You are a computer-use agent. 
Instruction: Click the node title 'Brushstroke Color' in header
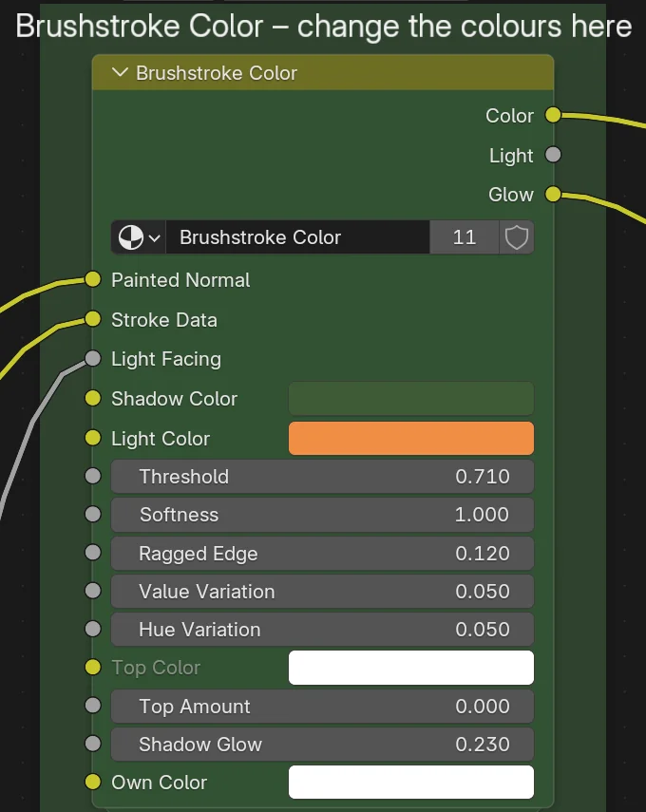pyautogui.click(x=217, y=73)
